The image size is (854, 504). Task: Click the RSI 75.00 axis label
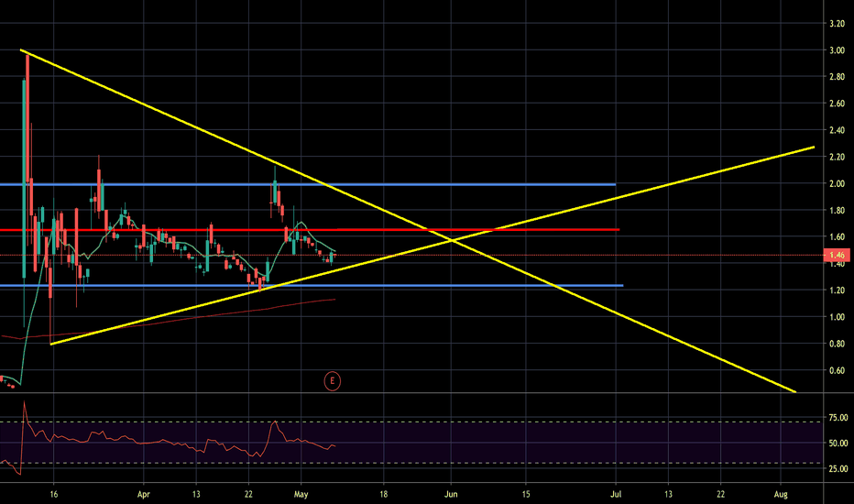tap(838, 418)
